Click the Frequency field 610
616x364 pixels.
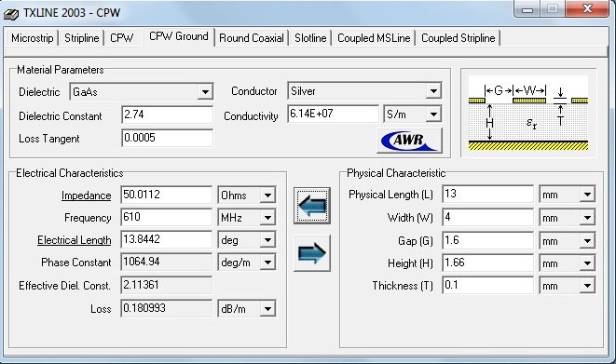(166, 217)
